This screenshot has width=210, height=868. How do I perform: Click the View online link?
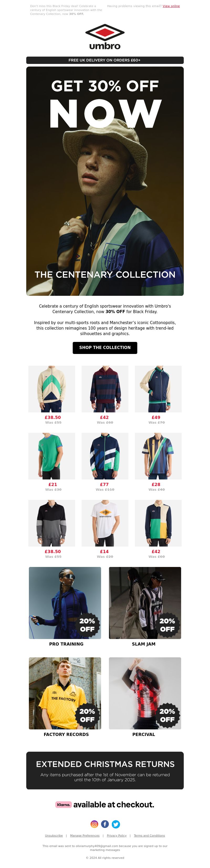pyautogui.click(x=171, y=6)
